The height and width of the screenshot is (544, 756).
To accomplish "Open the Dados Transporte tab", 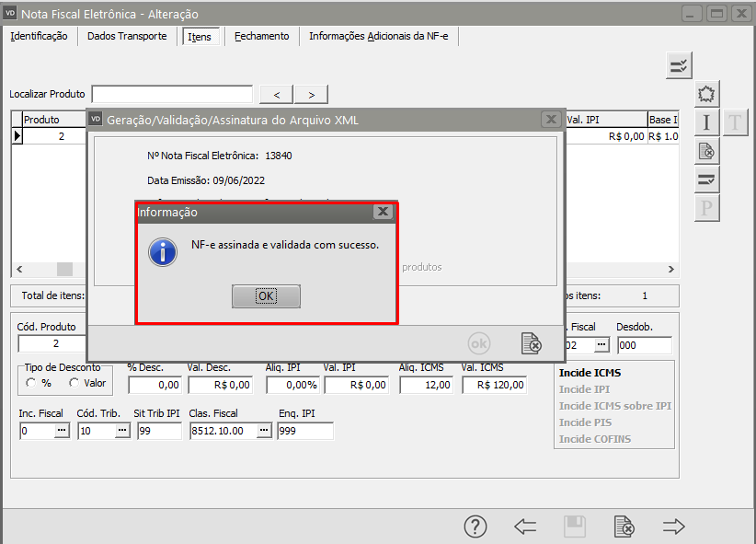I will pos(127,36).
